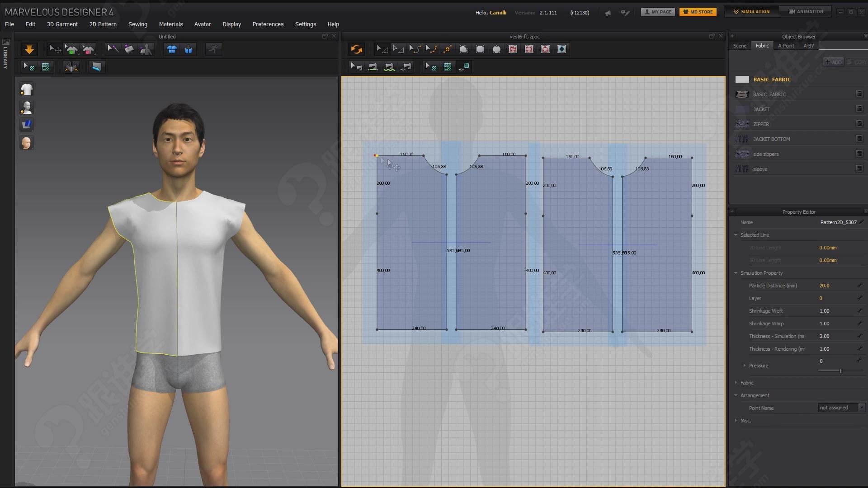
Task: Click the MY PAGE button
Action: [658, 12]
